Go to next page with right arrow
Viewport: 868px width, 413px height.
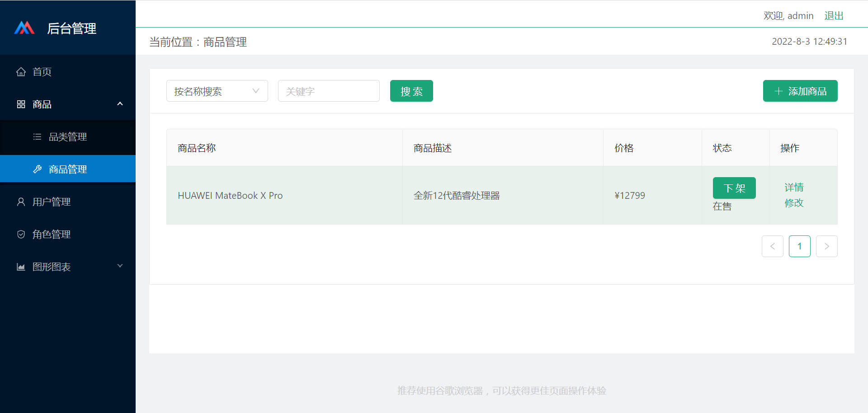(826, 246)
